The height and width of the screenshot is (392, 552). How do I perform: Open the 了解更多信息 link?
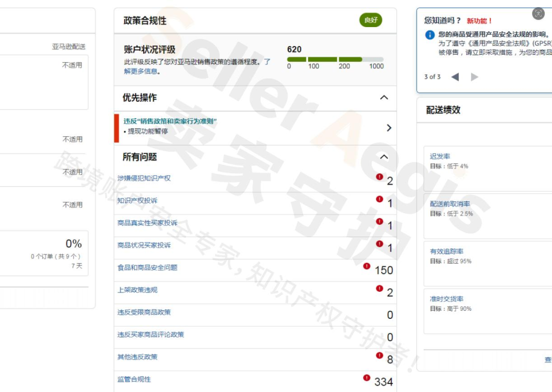pos(197,66)
